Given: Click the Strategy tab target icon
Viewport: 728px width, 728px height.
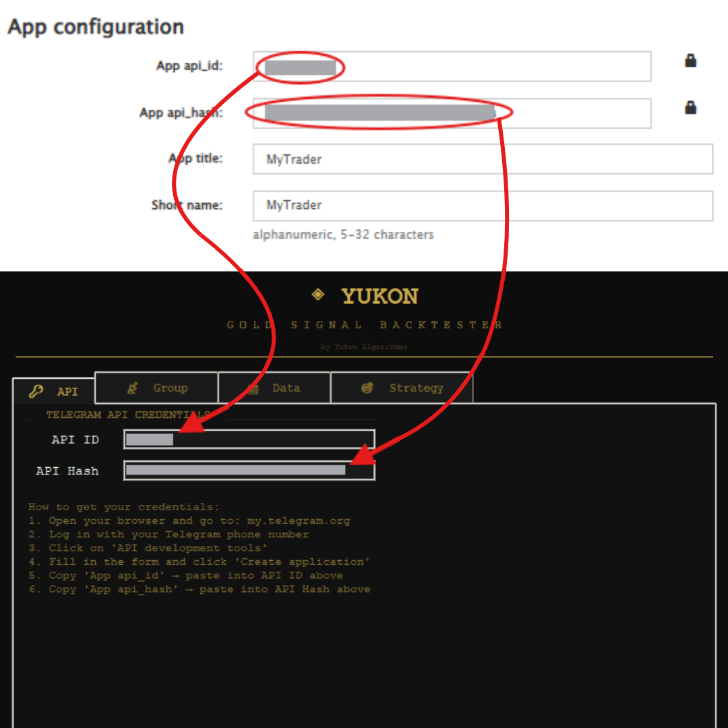Looking at the screenshot, I should [x=367, y=388].
